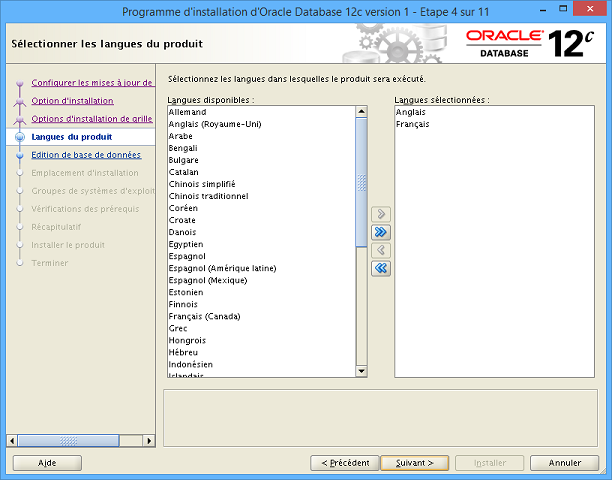This screenshot has height=480, width=612.
Task: Select Catalan in available languages
Action: (262, 172)
